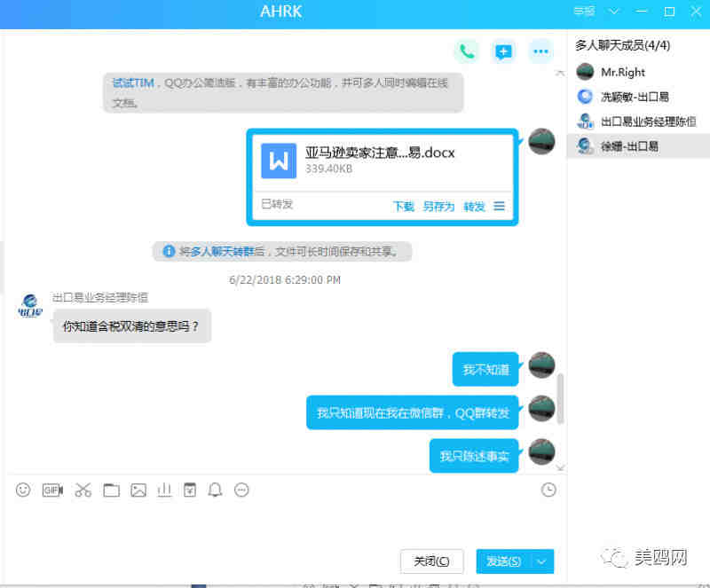Click "举报" in the title bar
Image resolution: width=710 pixels, height=588 pixels.
point(584,11)
